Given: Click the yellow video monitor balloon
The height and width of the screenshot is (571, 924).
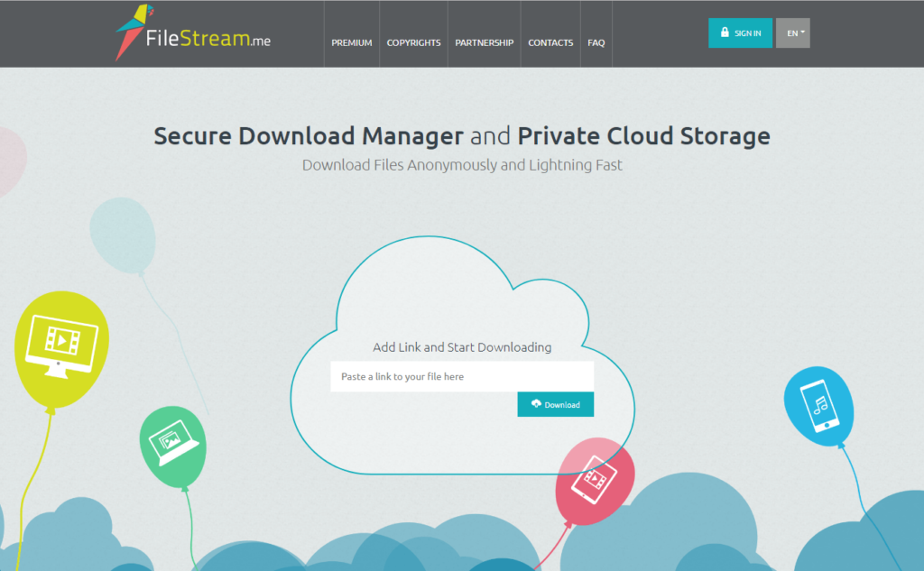Looking at the screenshot, I should (61, 349).
